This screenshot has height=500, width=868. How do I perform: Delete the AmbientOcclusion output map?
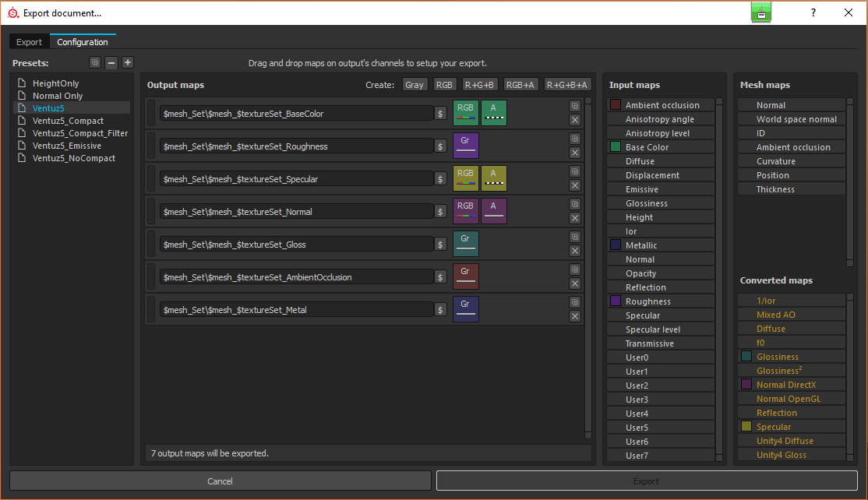tap(575, 283)
